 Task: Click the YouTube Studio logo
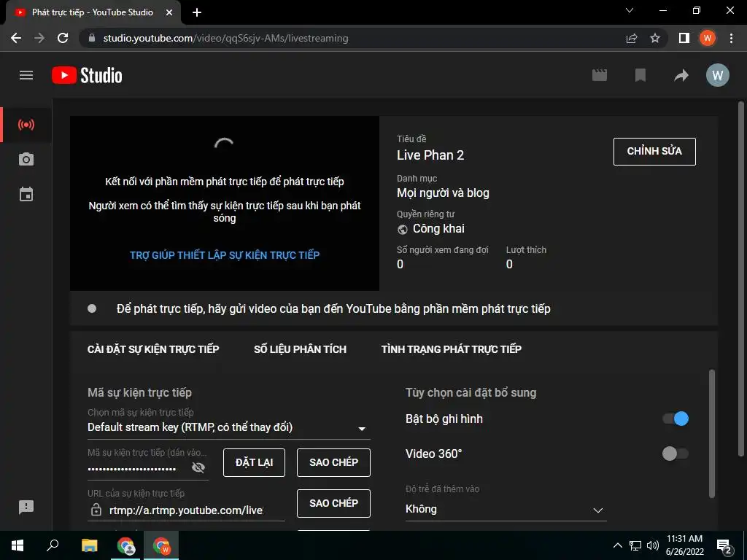(x=88, y=75)
